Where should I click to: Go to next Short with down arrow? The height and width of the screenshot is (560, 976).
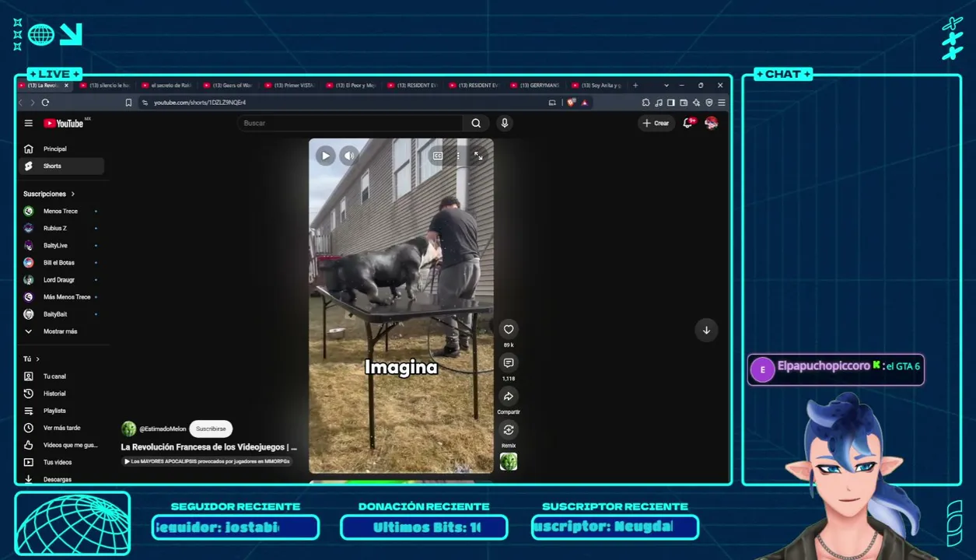(706, 330)
